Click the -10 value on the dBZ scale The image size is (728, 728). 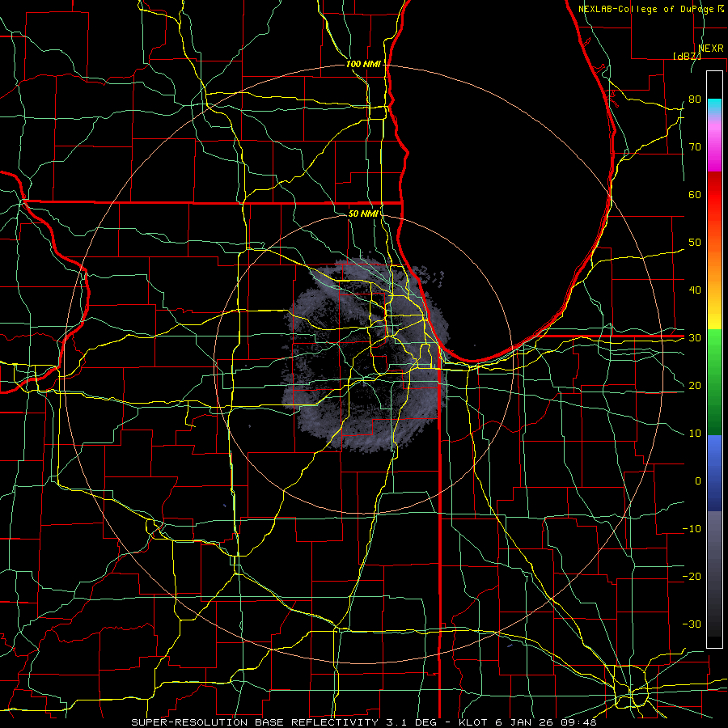(692, 528)
